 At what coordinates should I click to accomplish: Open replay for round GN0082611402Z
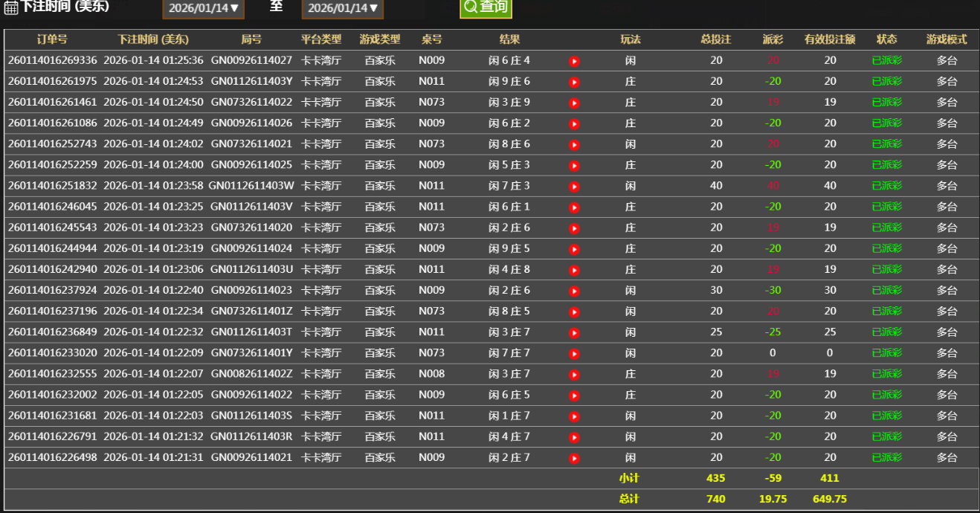click(574, 374)
